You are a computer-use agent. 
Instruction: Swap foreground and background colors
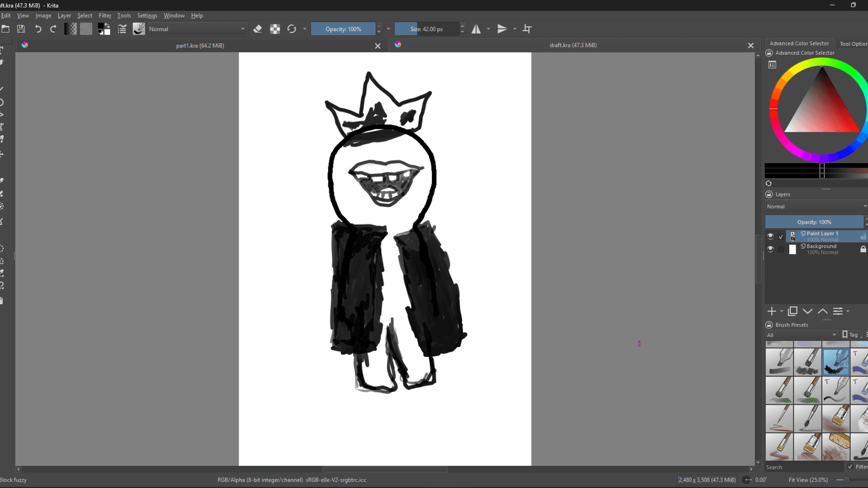pos(107,25)
